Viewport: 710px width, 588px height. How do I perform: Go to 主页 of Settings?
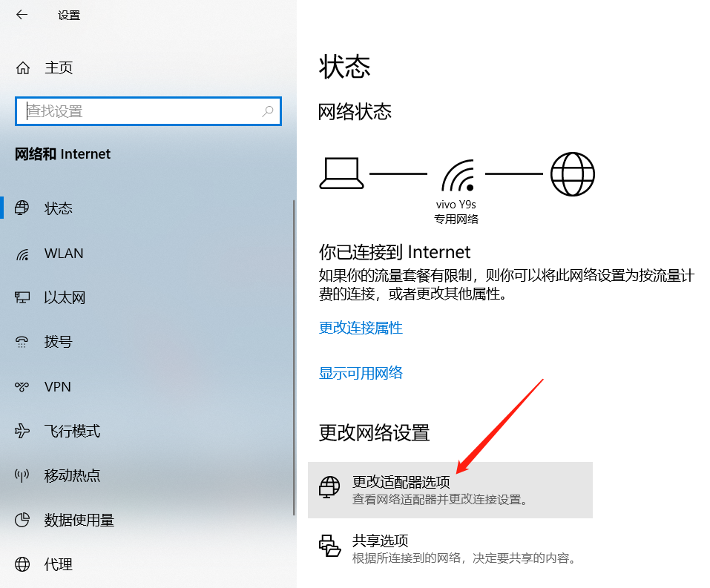(59, 68)
